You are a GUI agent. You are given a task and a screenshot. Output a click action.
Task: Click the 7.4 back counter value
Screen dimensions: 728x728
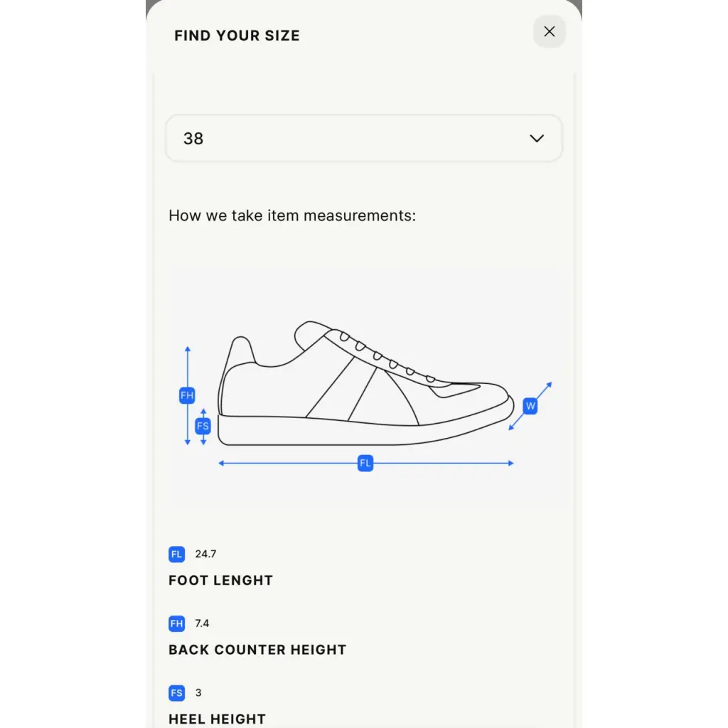pyautogui.click(x=202, y=623)
